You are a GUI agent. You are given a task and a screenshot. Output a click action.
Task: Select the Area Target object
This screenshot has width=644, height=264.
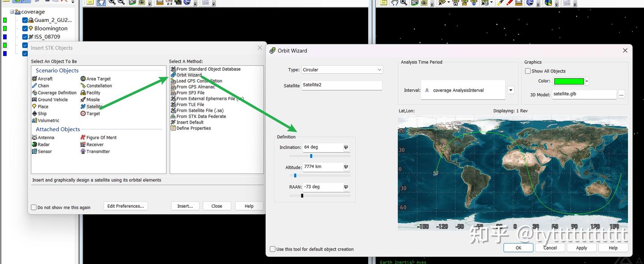point(96,79)
